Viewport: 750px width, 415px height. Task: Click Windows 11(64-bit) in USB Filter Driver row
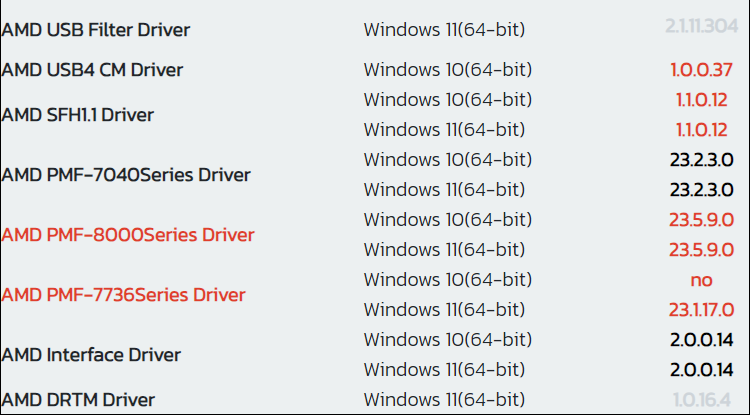(444, 30)
